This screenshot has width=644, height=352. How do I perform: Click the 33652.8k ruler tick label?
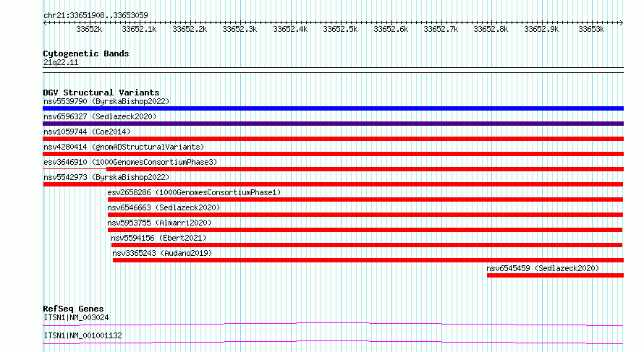491,29
